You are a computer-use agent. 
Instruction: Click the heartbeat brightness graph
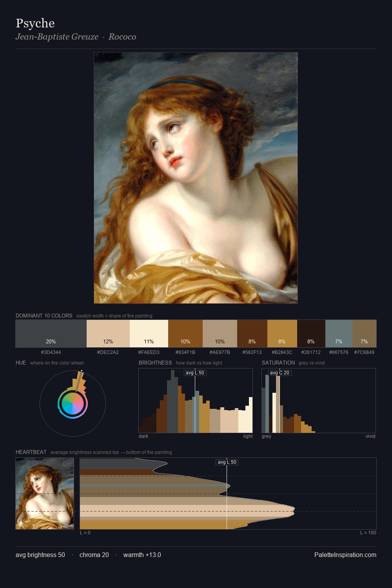[x=228, y=494]
